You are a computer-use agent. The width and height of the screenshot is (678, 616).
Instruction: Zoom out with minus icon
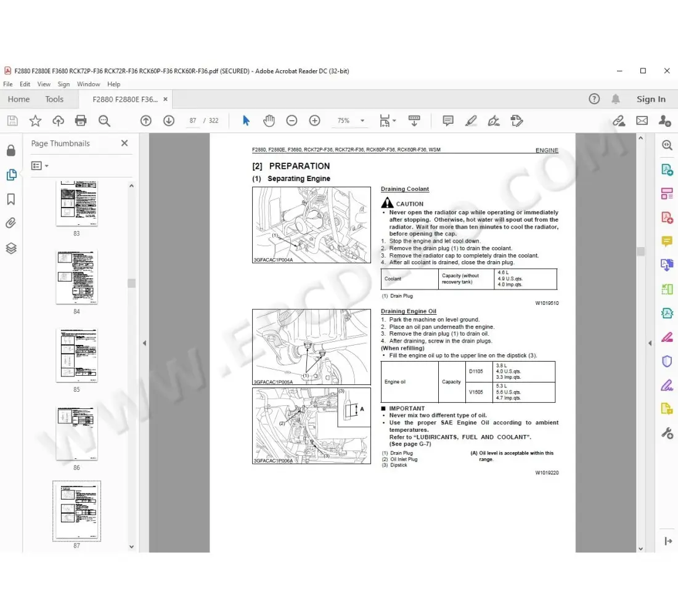pyautogui.click(x=292, y=121)
